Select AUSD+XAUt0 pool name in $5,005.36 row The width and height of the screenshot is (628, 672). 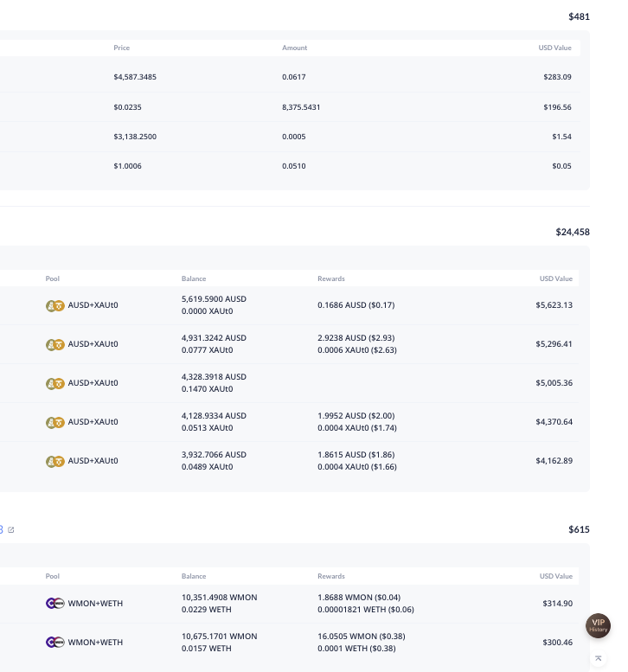tap(93, 383)
